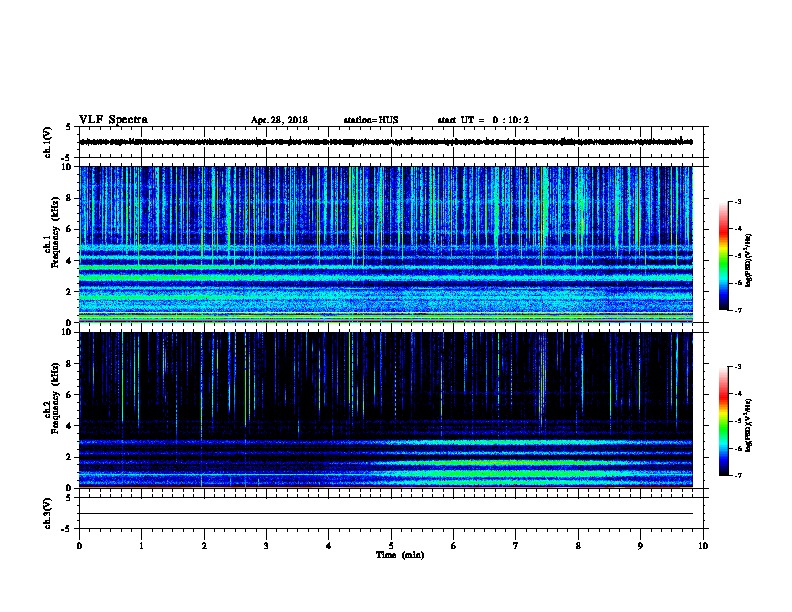Click time axis tick label '4'

(329, 546)
